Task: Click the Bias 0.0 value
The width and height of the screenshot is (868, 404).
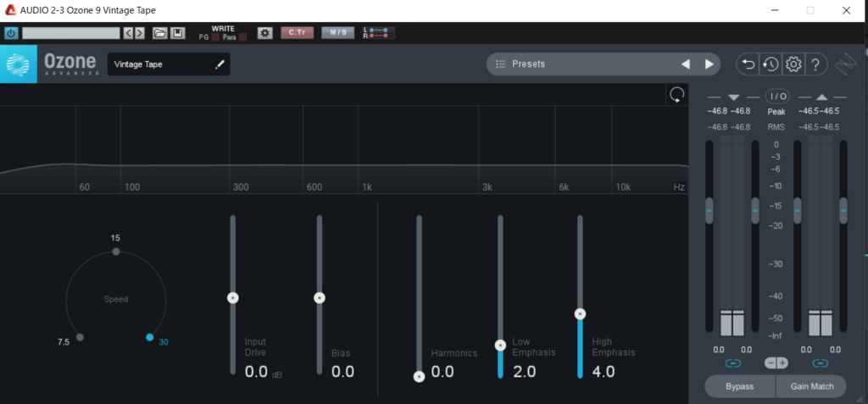Action: click(342, 372)
